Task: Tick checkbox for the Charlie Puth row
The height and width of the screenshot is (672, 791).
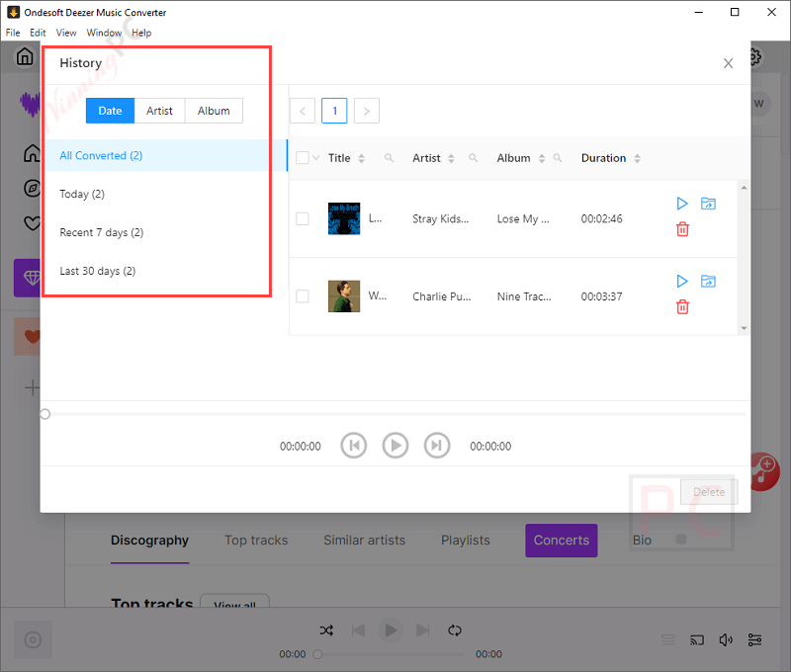Action: 303,296
